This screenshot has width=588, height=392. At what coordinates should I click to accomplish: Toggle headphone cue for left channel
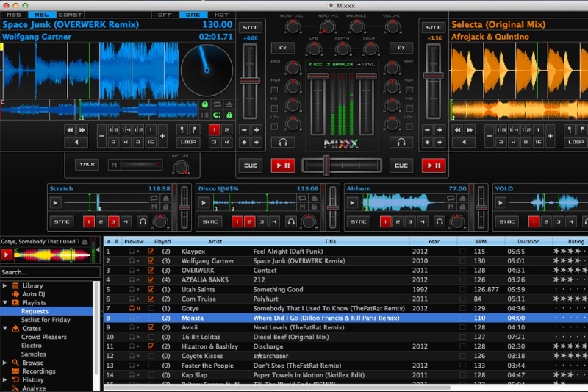click(283, 142)
